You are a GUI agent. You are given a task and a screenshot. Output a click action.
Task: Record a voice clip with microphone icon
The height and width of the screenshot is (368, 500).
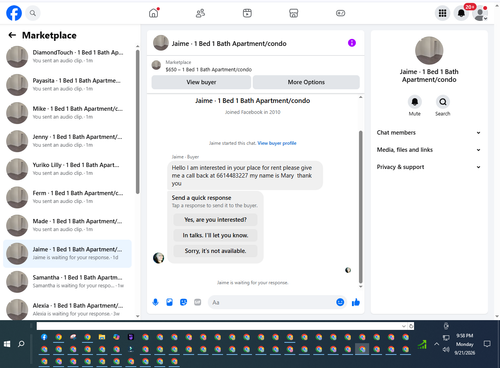(x=155, y=302)
